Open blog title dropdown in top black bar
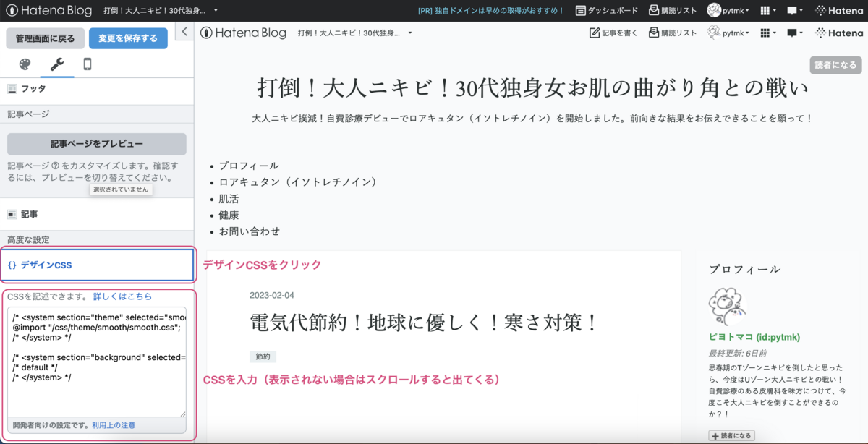The height and width of the screenshot is (444, 868). (x=161, y=11)
